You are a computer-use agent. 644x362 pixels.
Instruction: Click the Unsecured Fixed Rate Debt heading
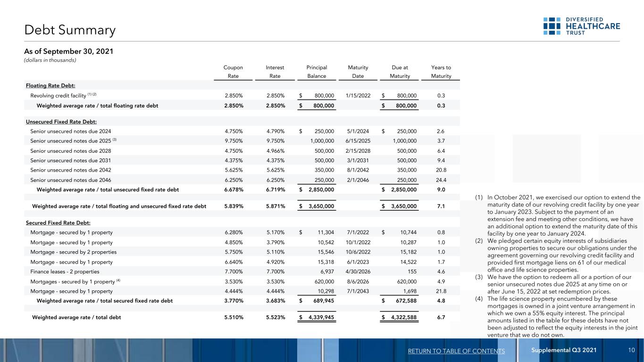(58, 122)
